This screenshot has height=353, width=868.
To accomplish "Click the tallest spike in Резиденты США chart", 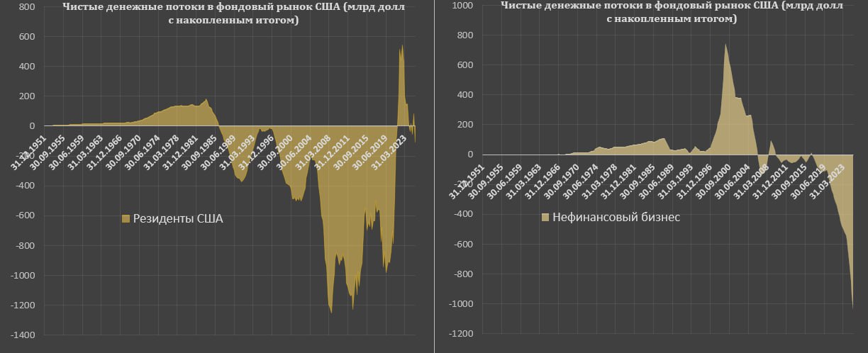I will (401, 47).
